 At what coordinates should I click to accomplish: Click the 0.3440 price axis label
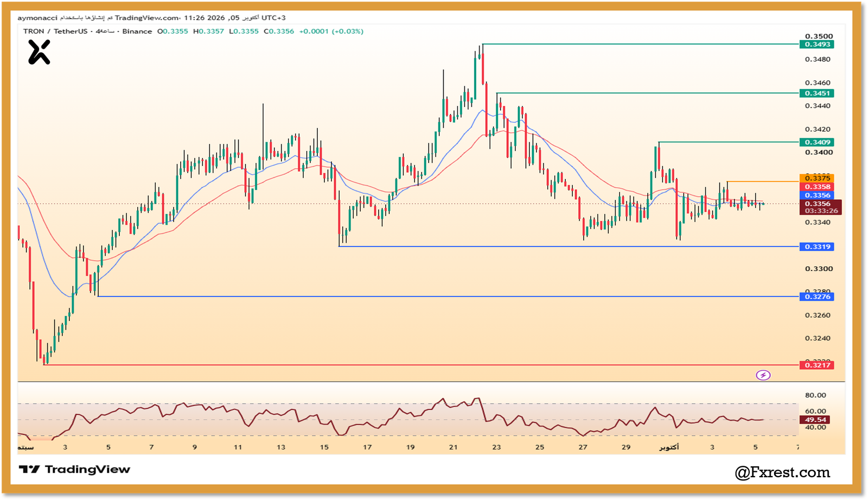(x=818, y=106)
